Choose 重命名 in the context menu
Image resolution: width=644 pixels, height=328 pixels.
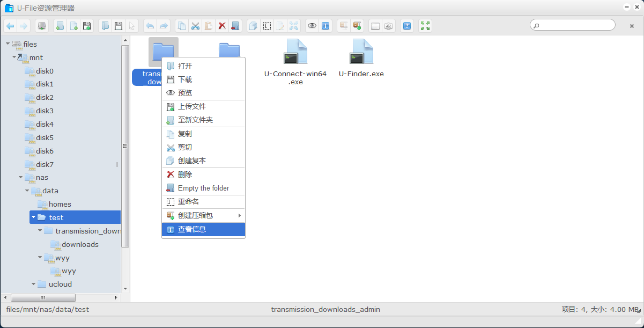pyautogui.click(x=203, y=201)
